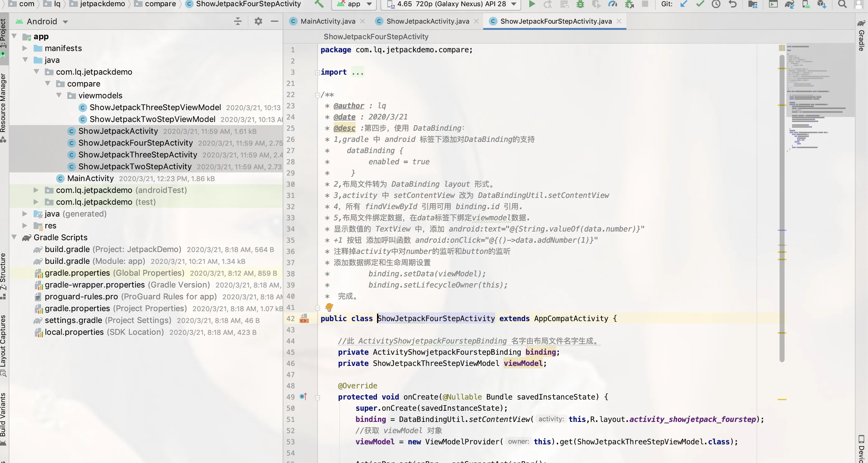
Task: Click Git Rollback undo arrow
Action: [733, 4]
